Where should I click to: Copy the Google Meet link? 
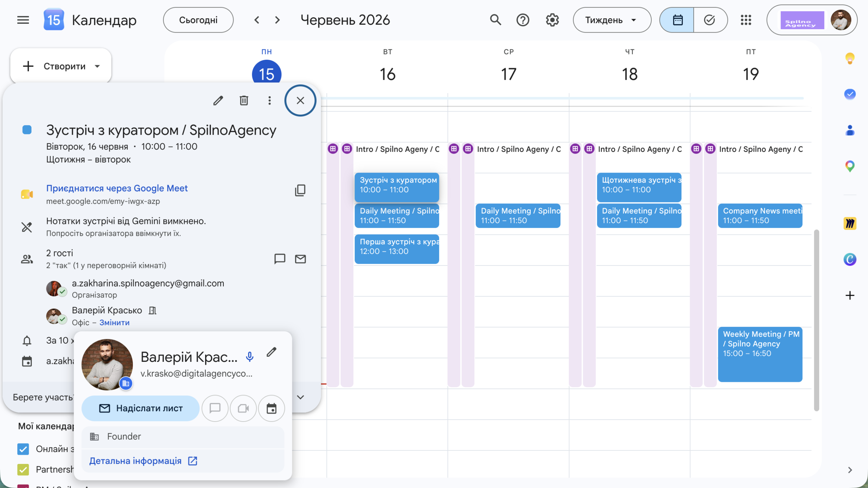(300, 190)
